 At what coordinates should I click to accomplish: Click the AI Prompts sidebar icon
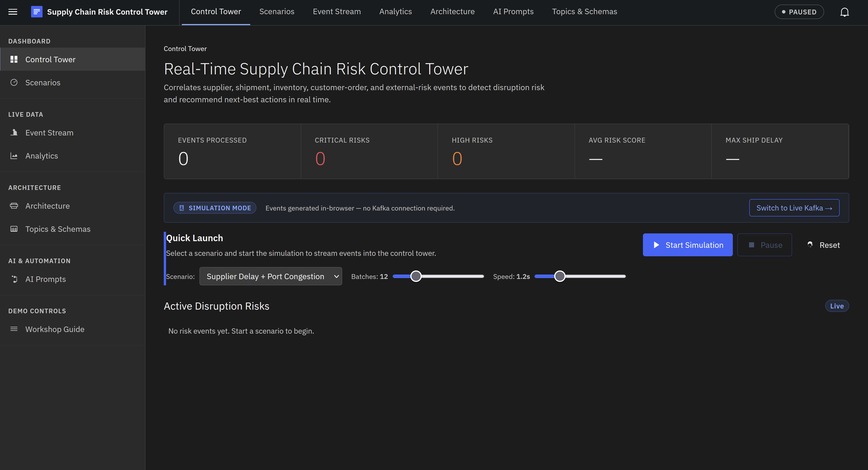tap(14, 279)
